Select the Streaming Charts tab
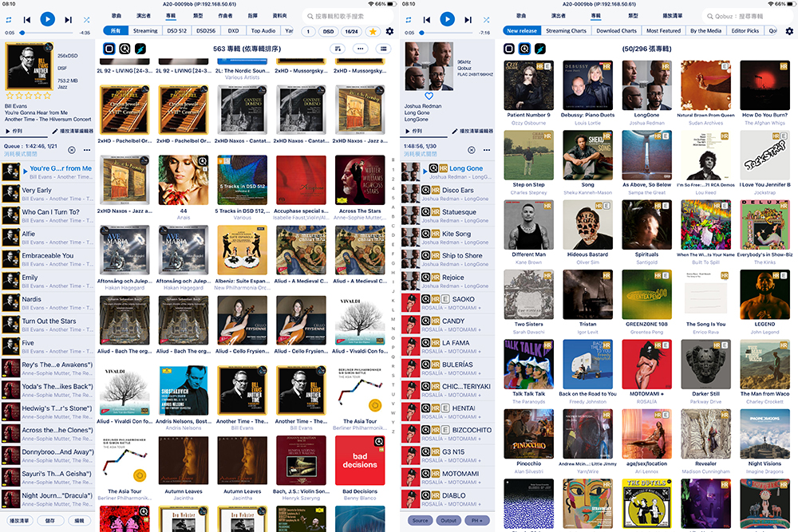The width and height of the screenshot is (798, 532). point(566,30)
